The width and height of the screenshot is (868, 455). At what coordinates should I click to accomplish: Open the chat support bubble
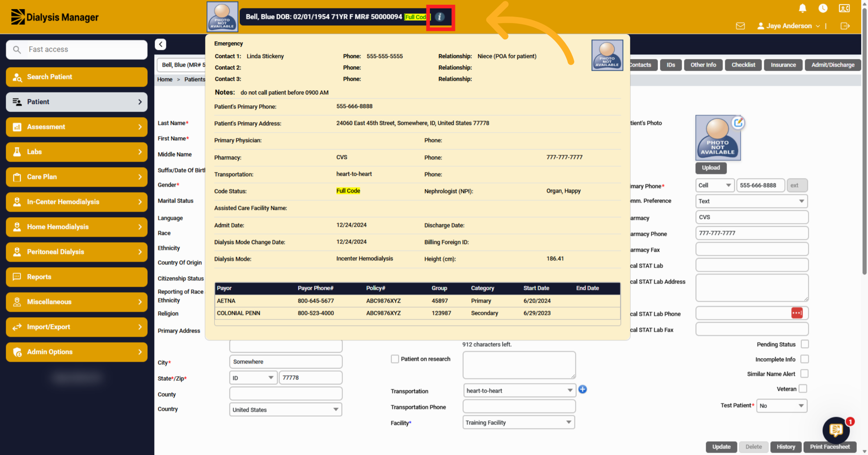point(836,430)
